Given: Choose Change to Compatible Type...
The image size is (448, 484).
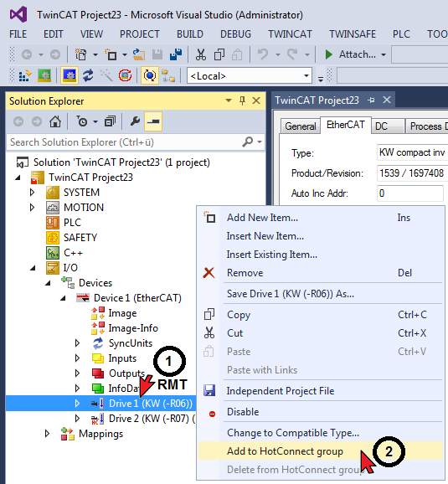Looking at the screenshot, I should (321, 433).
